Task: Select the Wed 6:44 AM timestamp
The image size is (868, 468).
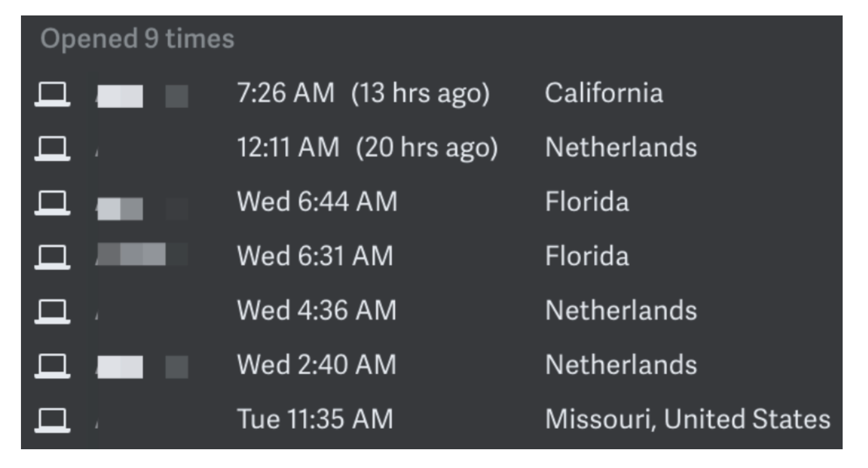Action: coord(317,201)
